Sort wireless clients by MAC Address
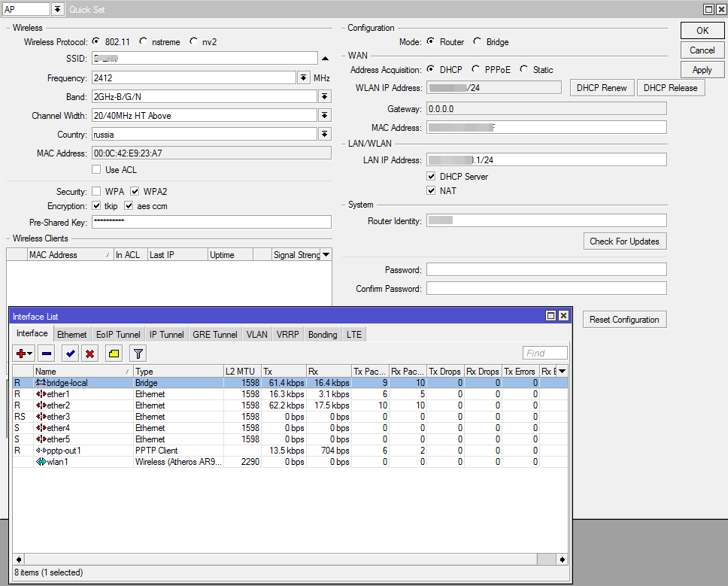 (70, 254)
